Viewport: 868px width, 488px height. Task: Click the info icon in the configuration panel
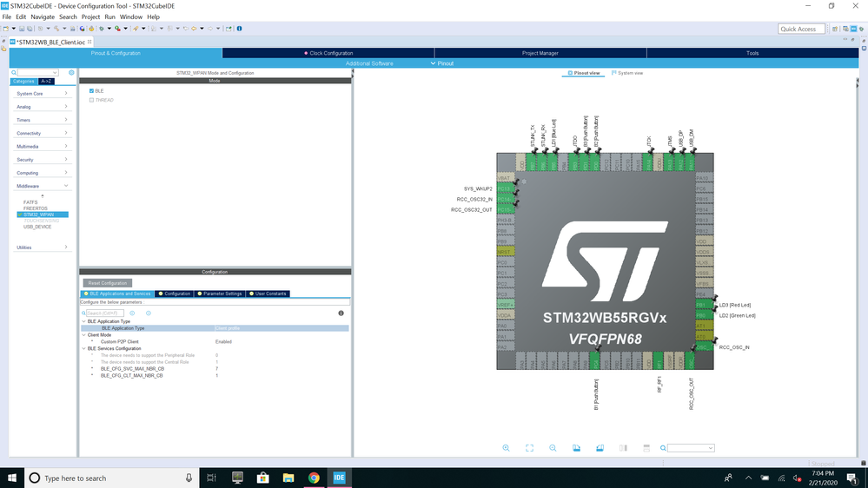(x=341, y=313)
